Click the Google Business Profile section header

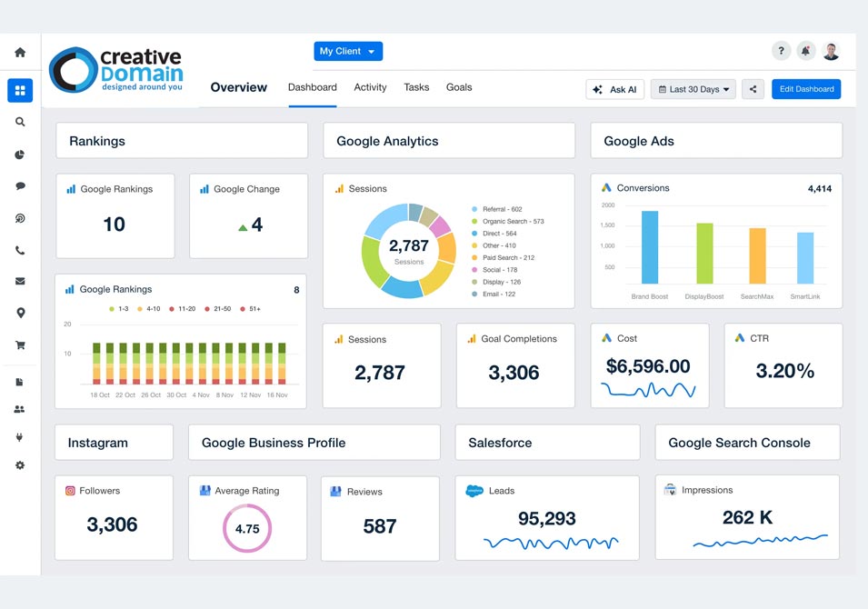pyautogui.click(x=314, y=443)
